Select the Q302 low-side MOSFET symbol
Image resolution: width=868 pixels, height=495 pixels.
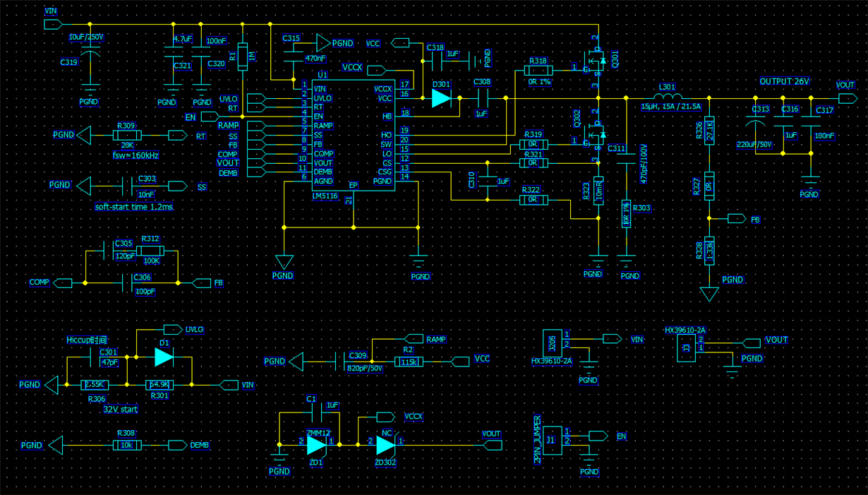click(596, 136)
